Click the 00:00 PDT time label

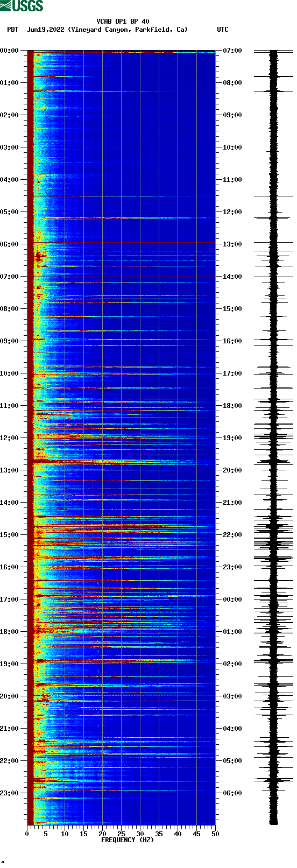(10, 51)
